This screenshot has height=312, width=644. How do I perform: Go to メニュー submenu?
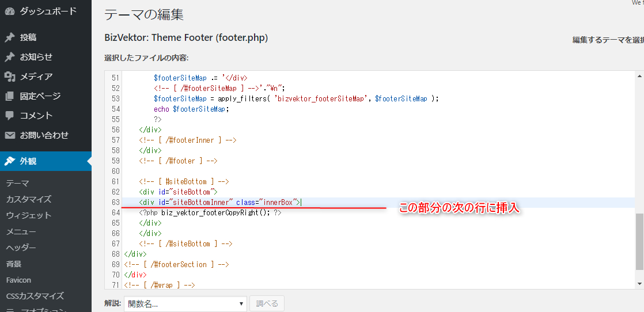point(21,231)
